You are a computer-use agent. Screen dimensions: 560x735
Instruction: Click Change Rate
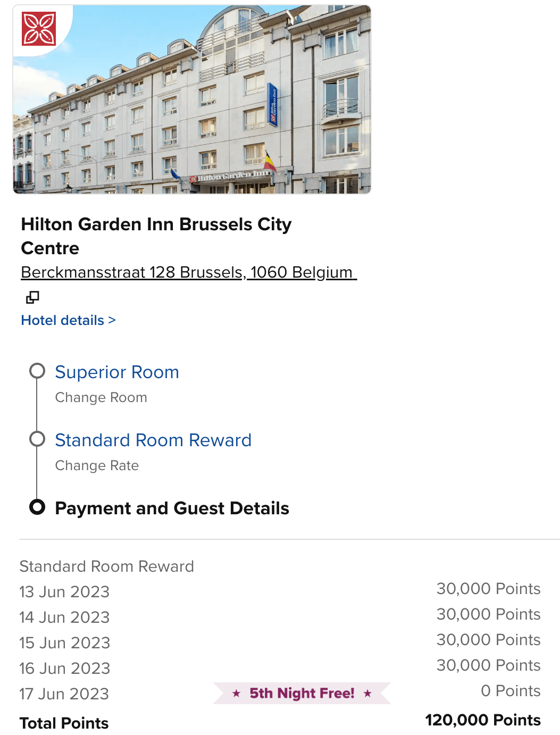[x=97, y=466]
